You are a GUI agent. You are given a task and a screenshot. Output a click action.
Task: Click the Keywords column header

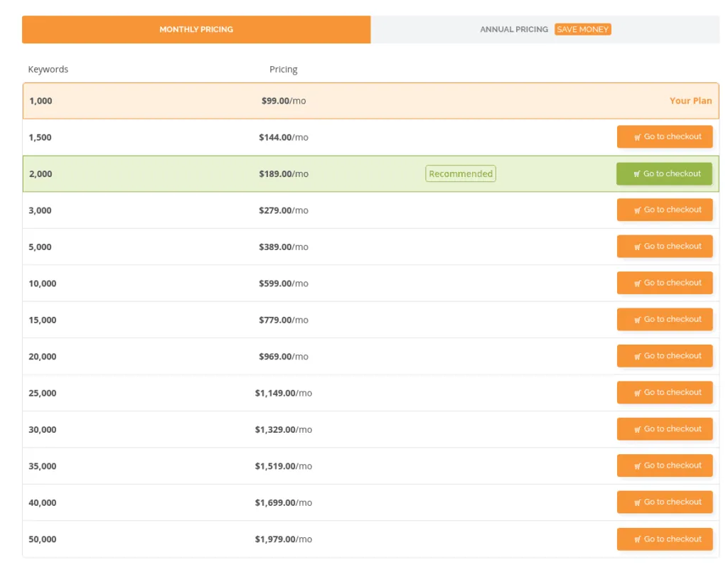[48, 70]
